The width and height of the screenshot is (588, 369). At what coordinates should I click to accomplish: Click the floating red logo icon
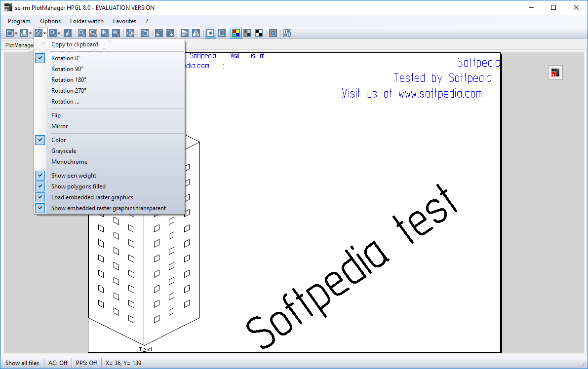pos(555,73)
